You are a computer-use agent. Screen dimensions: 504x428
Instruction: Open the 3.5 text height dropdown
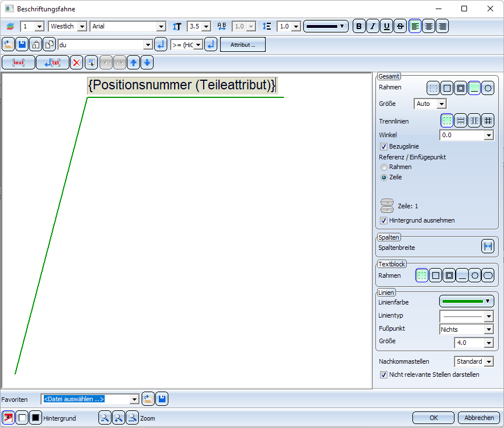tap(206, 26)
